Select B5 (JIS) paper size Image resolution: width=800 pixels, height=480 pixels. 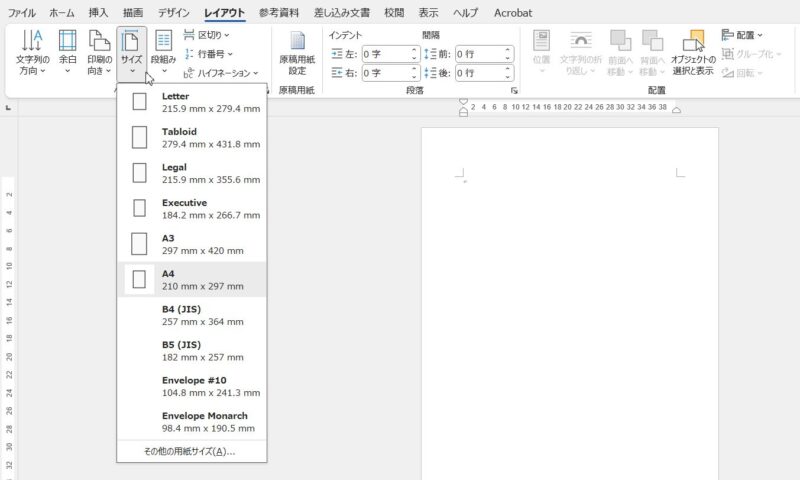click(x=192, y=351)
